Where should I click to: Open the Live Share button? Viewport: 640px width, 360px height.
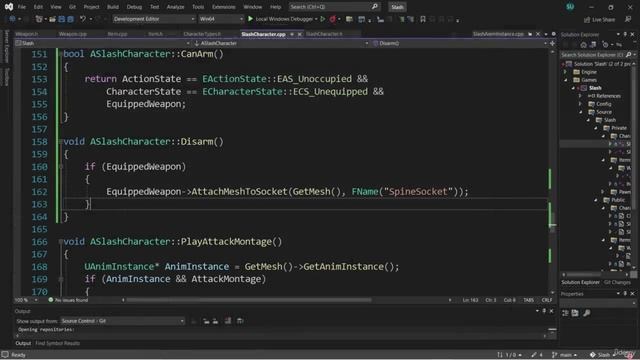600,20
